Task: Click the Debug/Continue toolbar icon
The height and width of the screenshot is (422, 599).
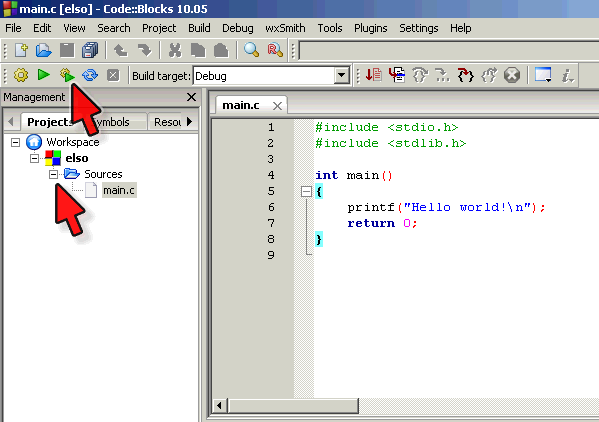Action: tap(374, 75)
